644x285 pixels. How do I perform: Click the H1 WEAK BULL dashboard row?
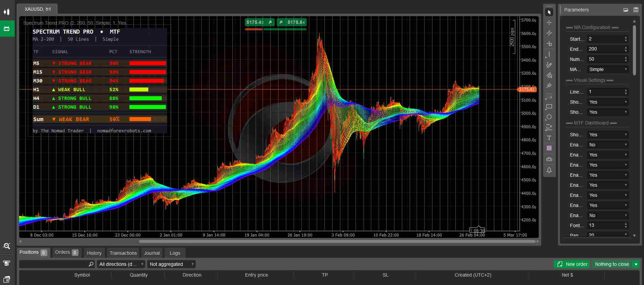point(100,90)
